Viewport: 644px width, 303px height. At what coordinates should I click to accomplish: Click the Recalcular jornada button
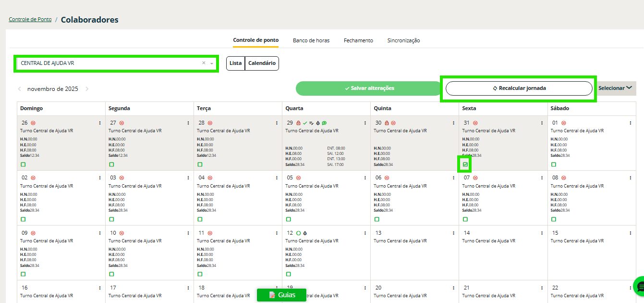click(x=519, y=88)
